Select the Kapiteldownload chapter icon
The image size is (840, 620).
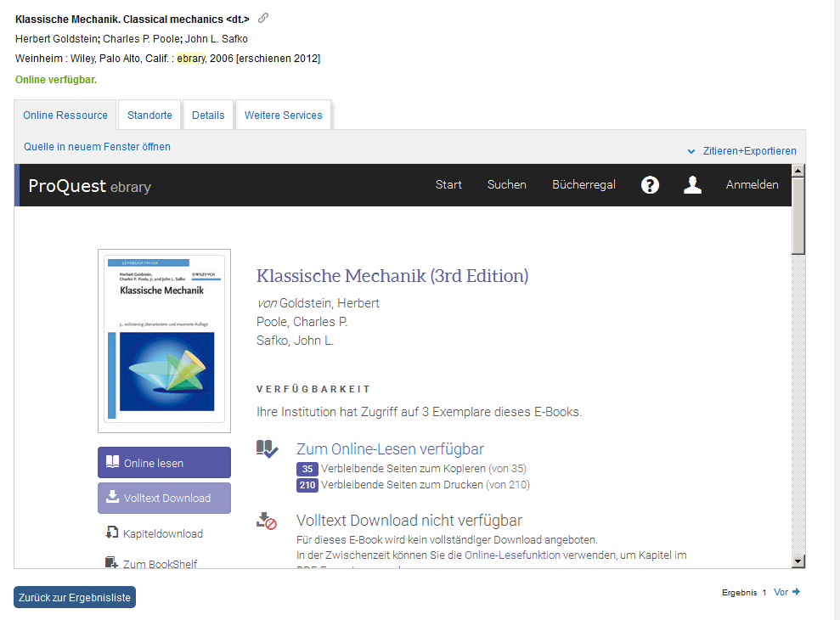(111, 533)
